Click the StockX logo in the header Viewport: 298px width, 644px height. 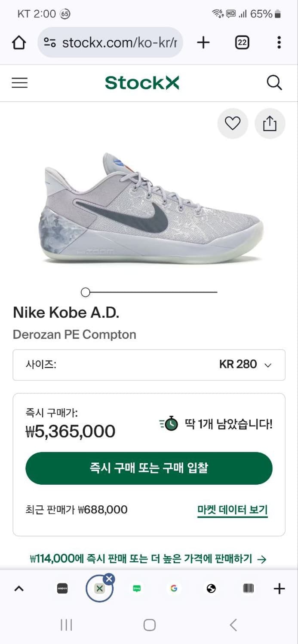(142, 82)
